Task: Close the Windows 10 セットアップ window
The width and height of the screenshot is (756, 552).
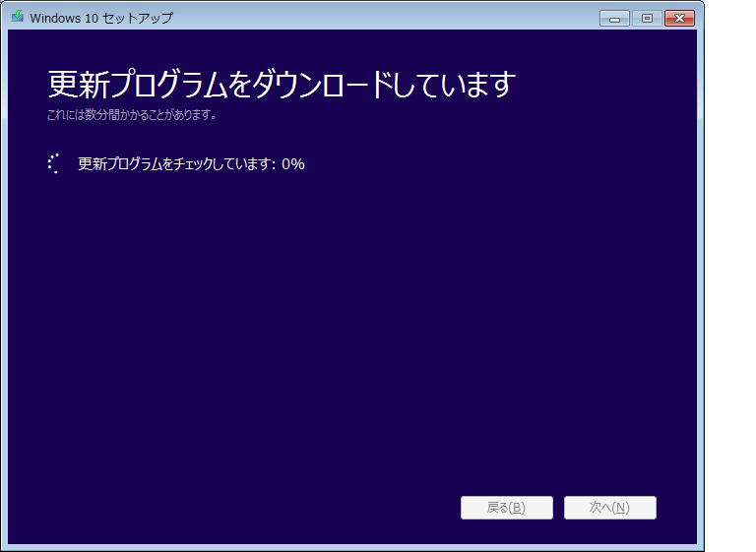Action: pos(679,19)
